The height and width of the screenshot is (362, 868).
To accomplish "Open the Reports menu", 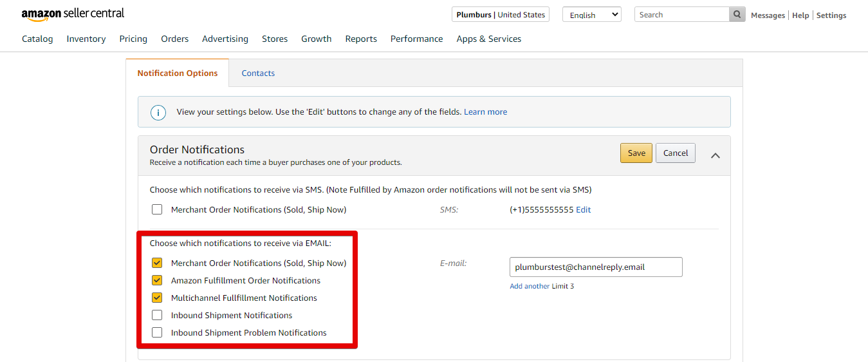I will 361,39.
